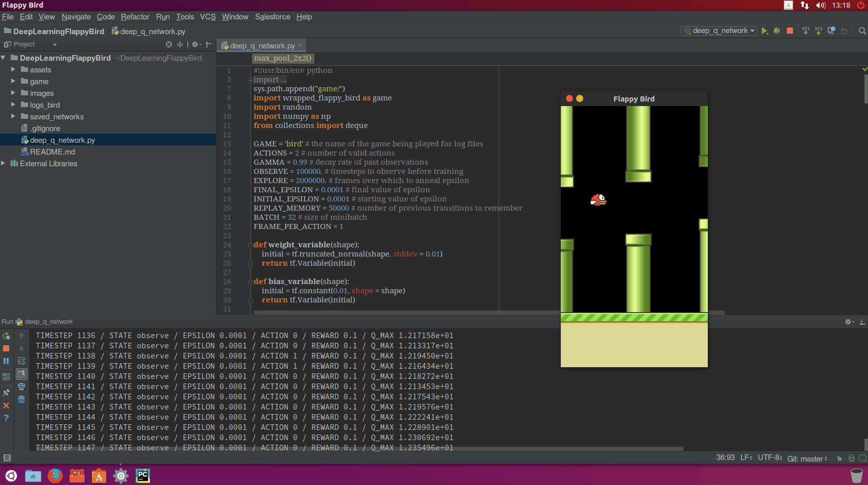Click Scroll from Source crosshair icon

(x=169, y=44)
